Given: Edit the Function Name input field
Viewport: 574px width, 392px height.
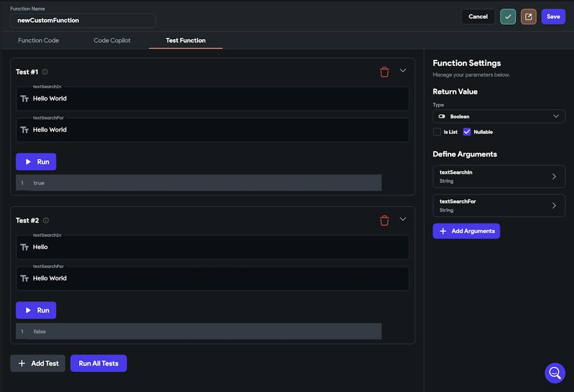Looking at the screenshot, I should click(83, 21).
